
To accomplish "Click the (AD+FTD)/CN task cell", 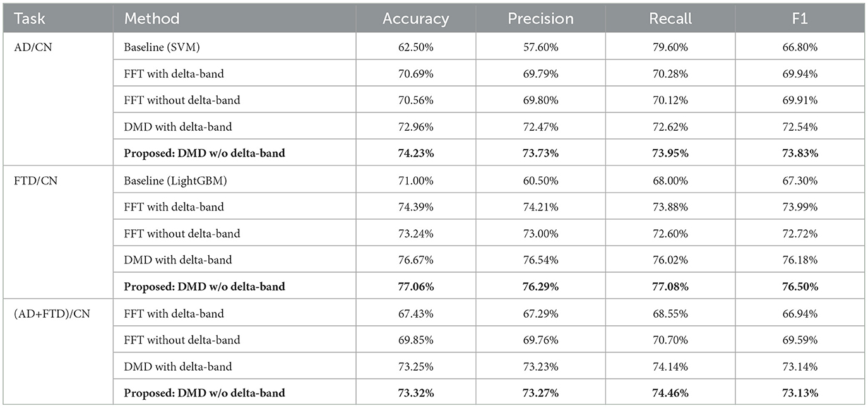I will (x=52, y=313).
